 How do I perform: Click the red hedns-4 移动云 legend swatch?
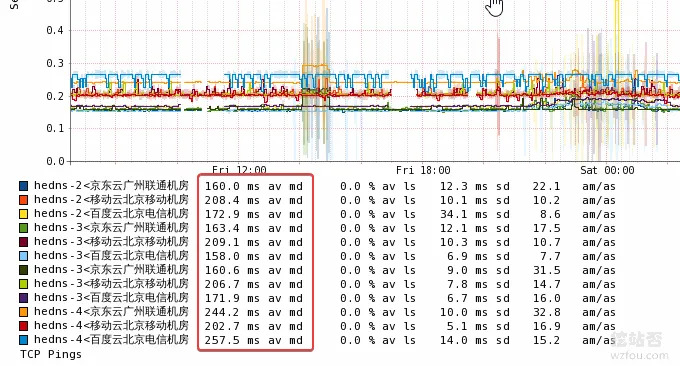(x=24, y=326)
